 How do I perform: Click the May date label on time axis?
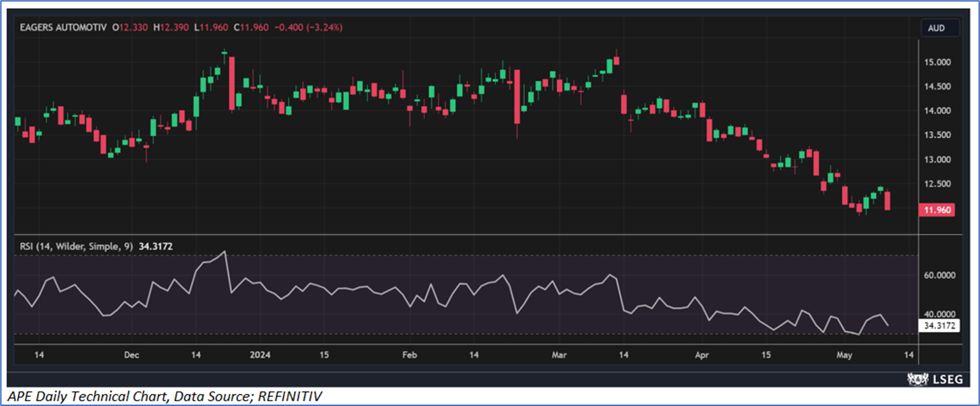pos(845,354)
